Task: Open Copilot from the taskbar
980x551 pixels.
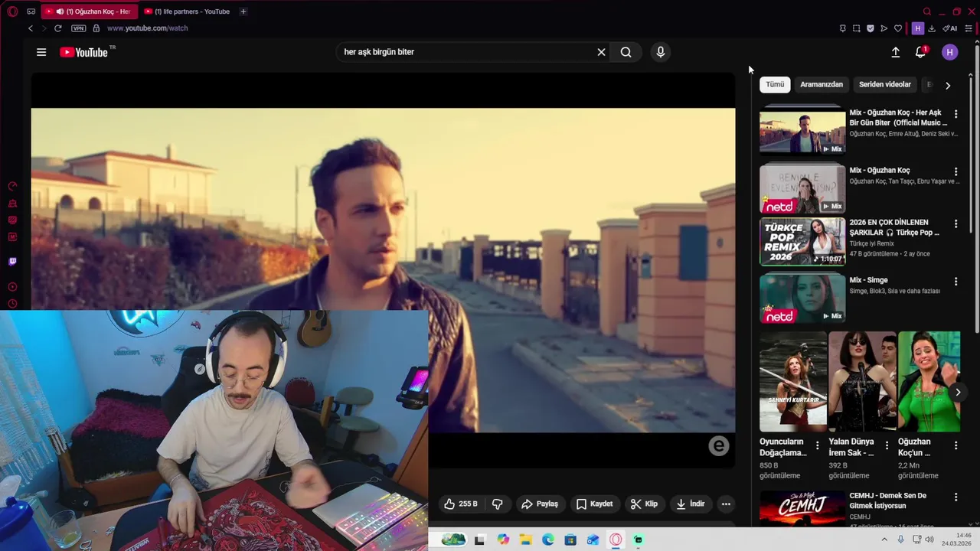Action: click(x=503, y=540)
